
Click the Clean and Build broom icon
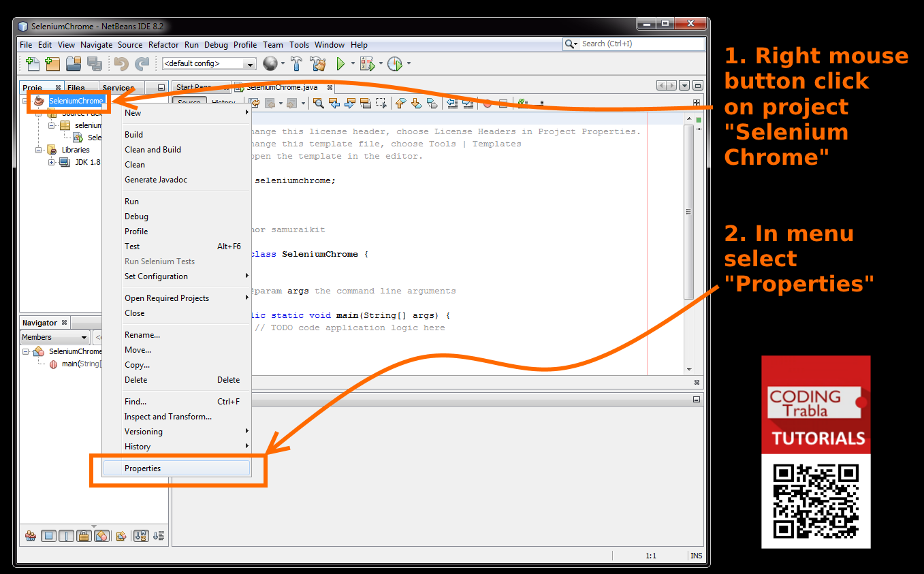318,63
